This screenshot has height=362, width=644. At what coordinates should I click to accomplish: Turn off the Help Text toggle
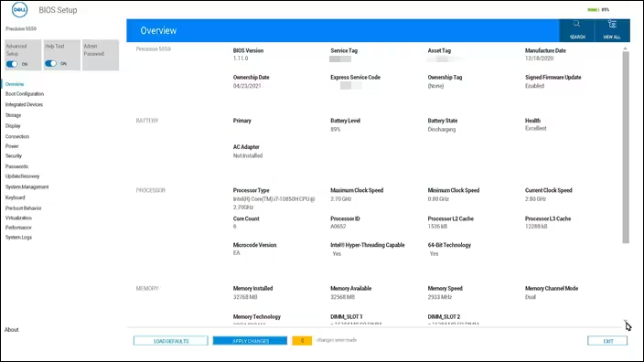(51, 64)
